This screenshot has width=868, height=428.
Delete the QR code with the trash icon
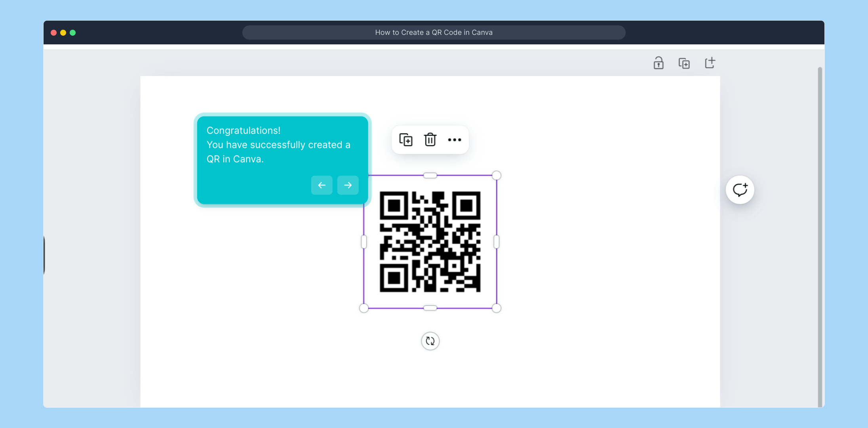pyautogui.click(x=430, y=139)
